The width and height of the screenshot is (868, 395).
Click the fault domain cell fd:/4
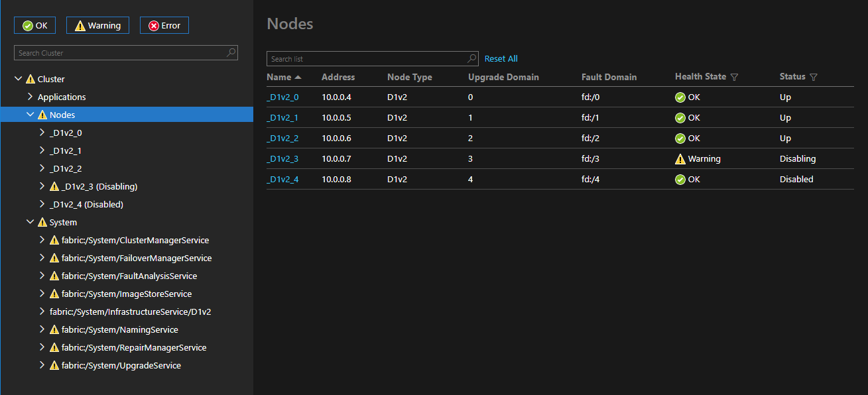click(x=591, y=179)
